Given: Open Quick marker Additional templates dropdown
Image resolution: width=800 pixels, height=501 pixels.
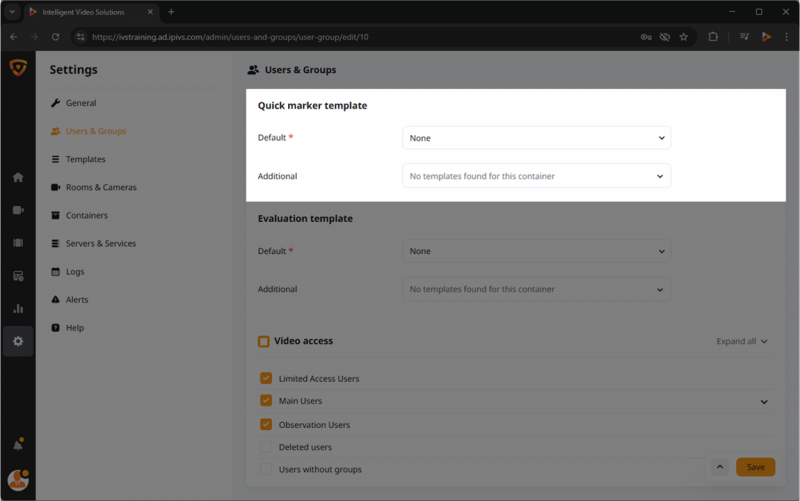Looking at the screenshot, I should pyautogui.click(x=536, y=176).
